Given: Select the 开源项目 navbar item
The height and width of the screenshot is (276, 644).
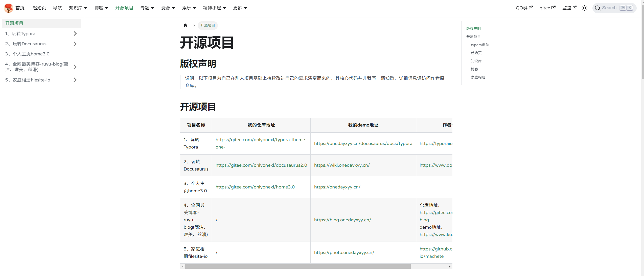Looking at the screenshot, I should (124, 8).
